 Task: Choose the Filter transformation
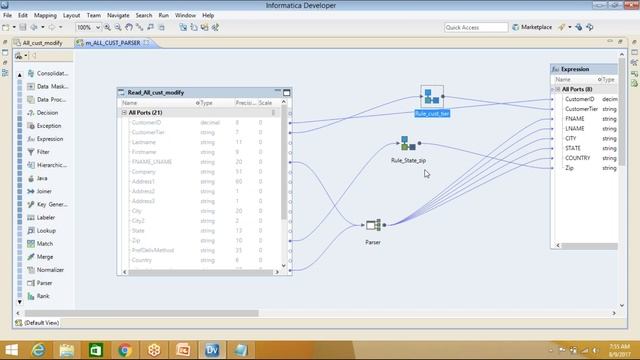point(38,152)
